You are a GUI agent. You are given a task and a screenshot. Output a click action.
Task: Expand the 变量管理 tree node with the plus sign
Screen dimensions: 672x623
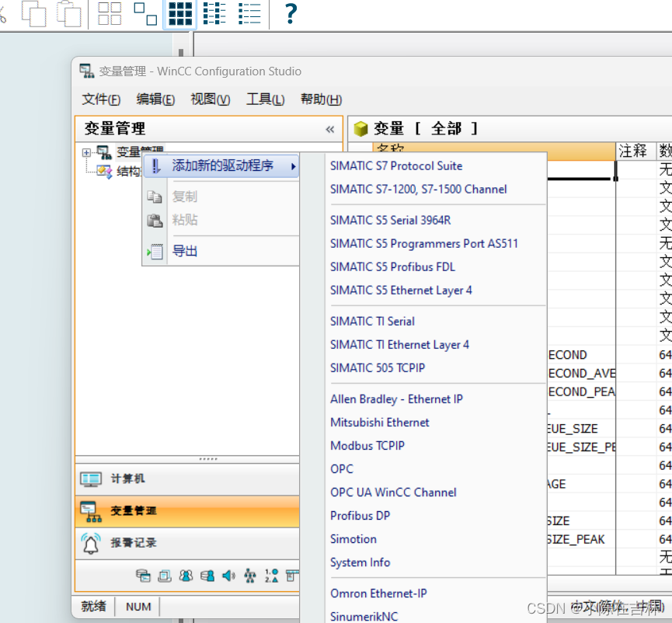[88, 151]
